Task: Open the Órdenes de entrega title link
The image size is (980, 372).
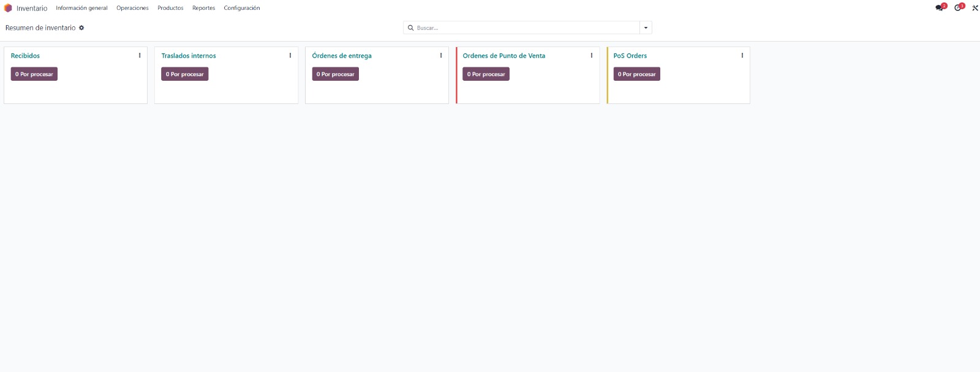Action: 342,56
